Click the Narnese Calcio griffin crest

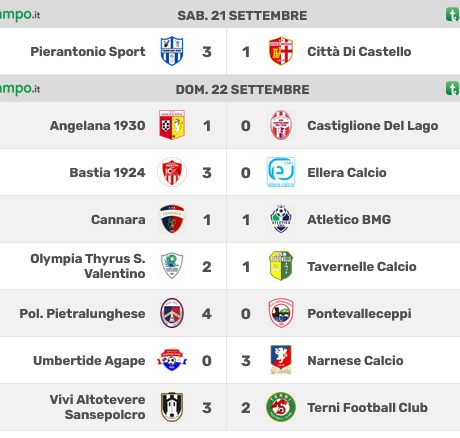click(281, 360)
